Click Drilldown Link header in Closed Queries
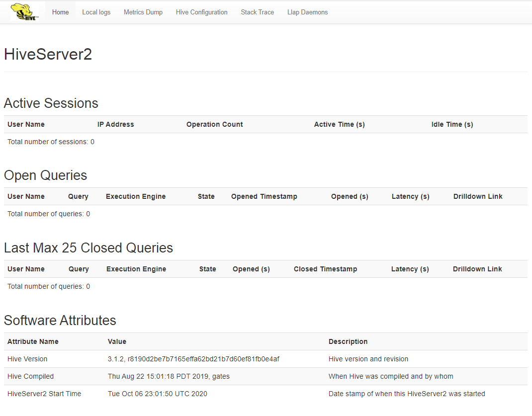Viewport: 532px width, 416px height. pos(477,269)
